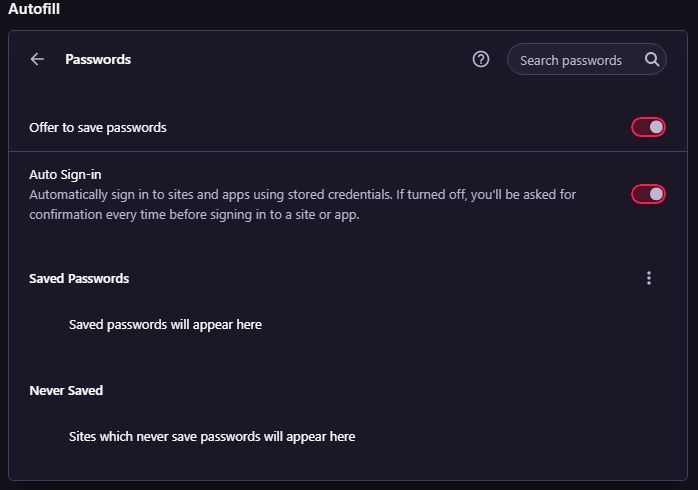Click the "Saved passwords will appear here" message

(x=165, y=325)
